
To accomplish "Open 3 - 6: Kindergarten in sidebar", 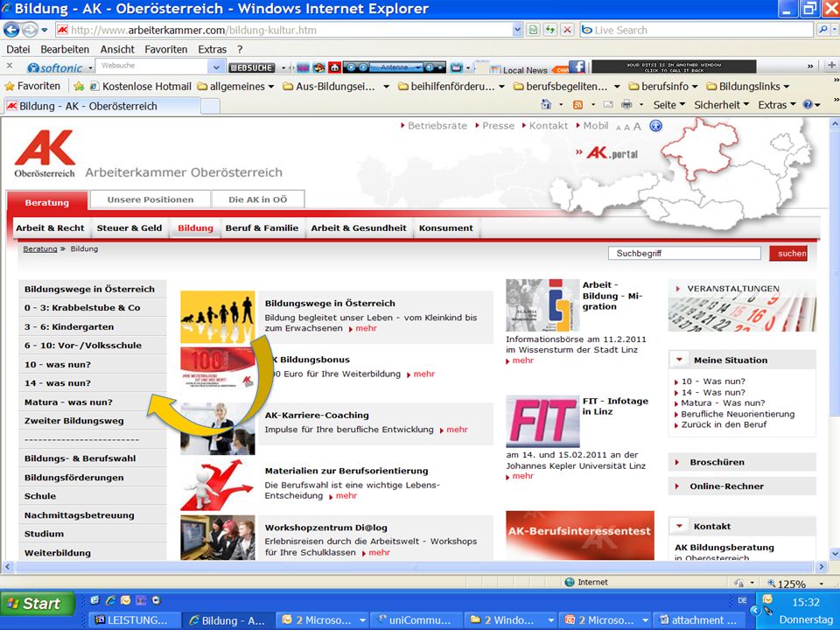I will pyautogui.click(x=92, y=326).
